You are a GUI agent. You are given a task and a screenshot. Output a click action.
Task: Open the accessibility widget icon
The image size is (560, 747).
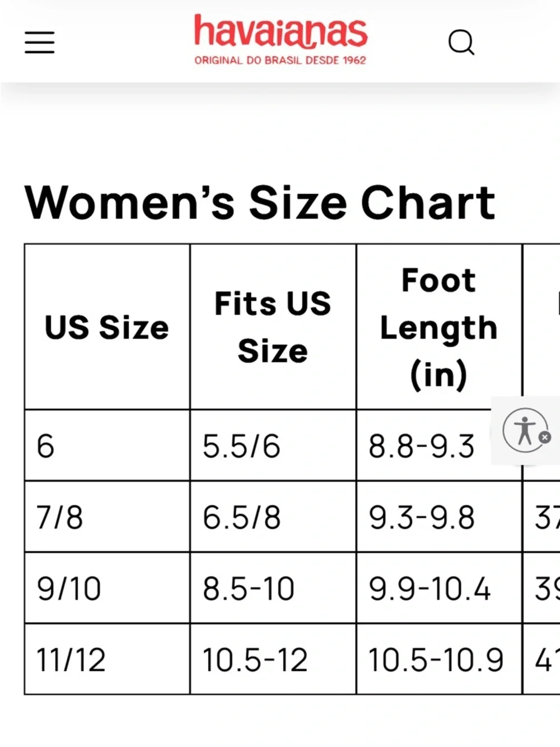525,430
